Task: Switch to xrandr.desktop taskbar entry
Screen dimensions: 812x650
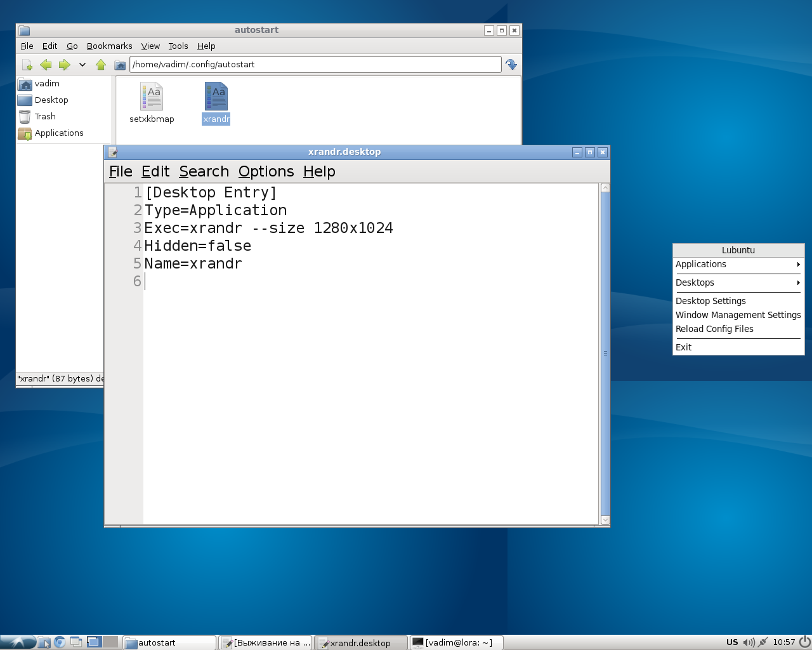Action: 361,642
